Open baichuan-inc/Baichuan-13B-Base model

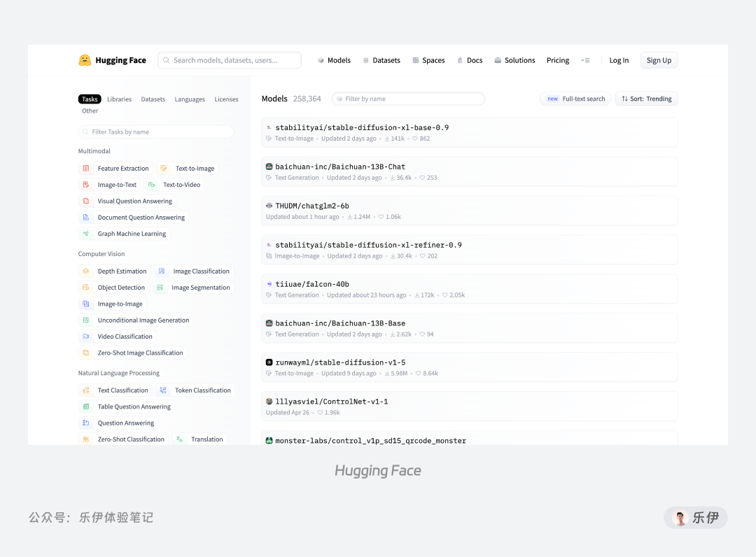tap(469, 328)
